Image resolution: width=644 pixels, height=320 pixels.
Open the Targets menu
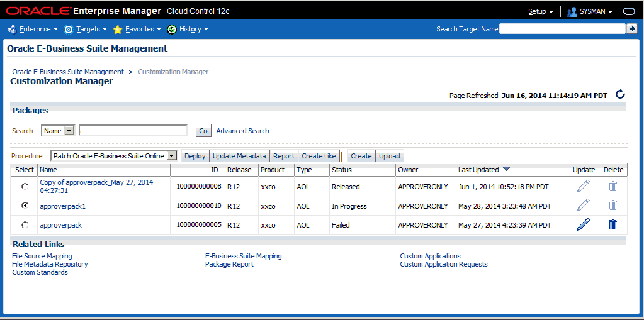(x=86, y=29)
